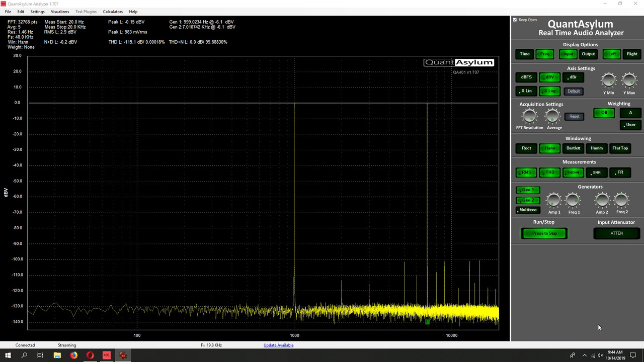This screenshot has width=644, height=362.
Task: Open the Settings menu
Action: pyautogui.click(x=37, y=12)
